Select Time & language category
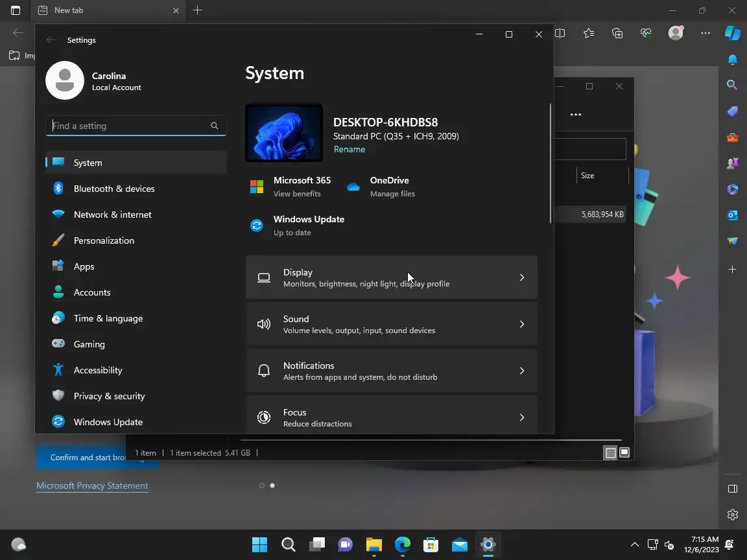 [x=136, y=319]
